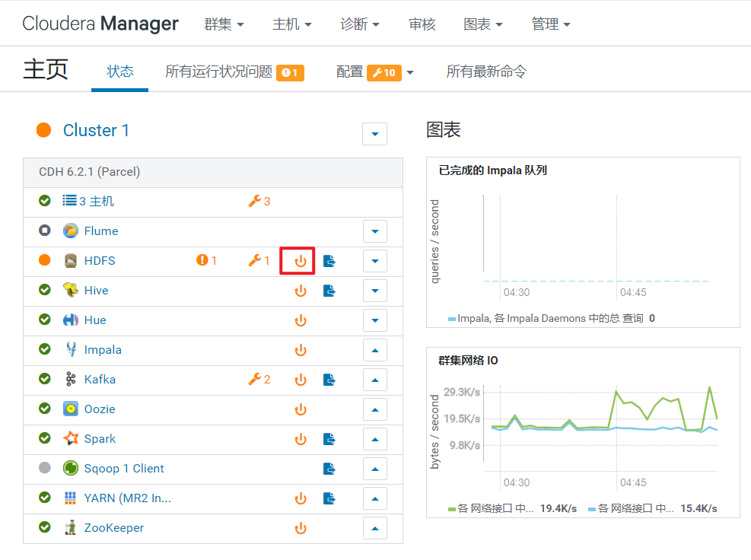The image size is (751, 560).
Task: Click the Flume stopped status icon
Action: (x=45, y=231)
